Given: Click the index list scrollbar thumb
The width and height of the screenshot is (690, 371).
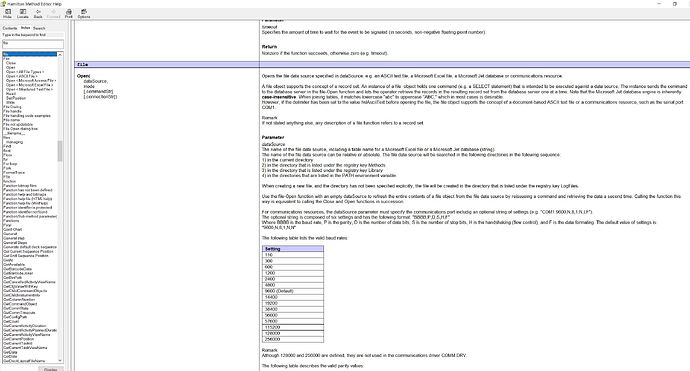Looking at the screenshot, I should pos(60,151).
